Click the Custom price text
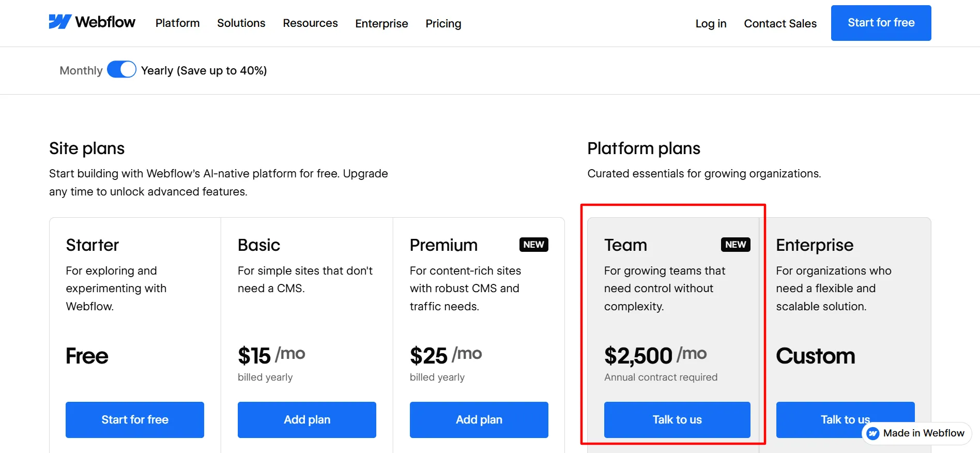980x453 pixels. pyautogui.click(x=815, y=356)
